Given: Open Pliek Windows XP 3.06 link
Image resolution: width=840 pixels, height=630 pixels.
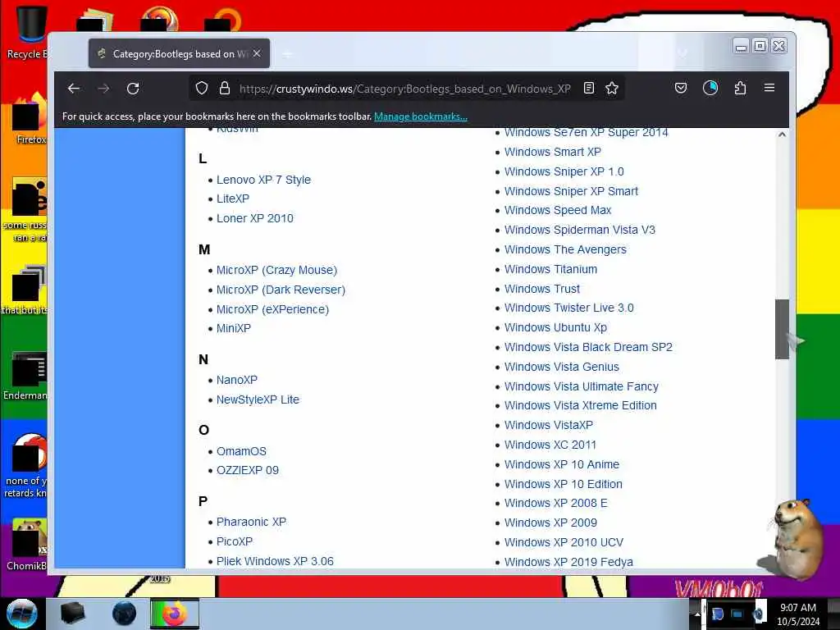Looking at the screenshot, I should (x=275, y=561).
